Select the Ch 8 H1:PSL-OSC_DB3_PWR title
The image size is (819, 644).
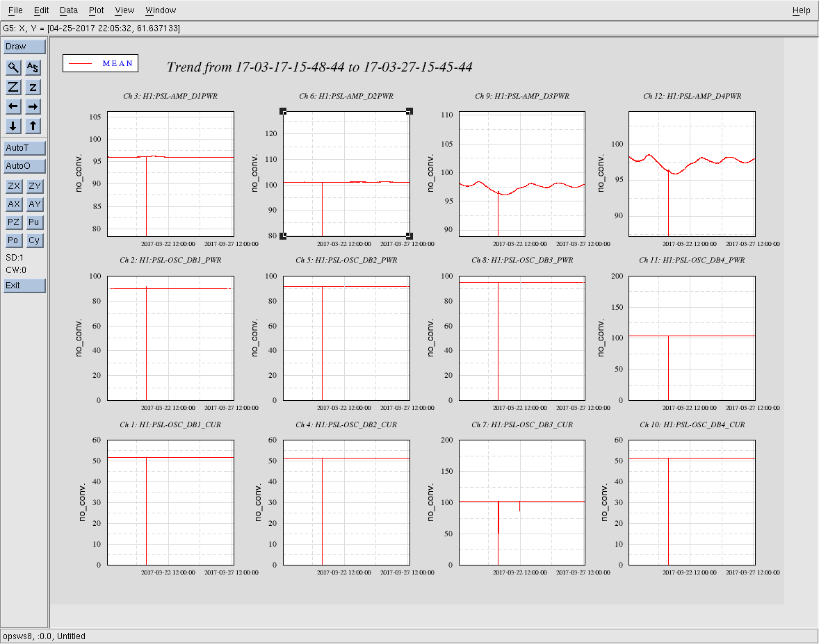[x=522, y=260]
